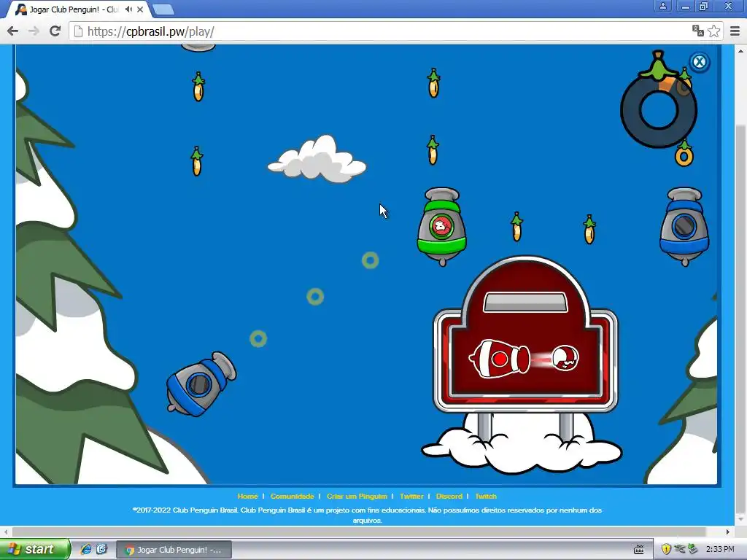Click the system clock 2:33 PM
The width and height of the screenshot is (747, 560).
720,549
